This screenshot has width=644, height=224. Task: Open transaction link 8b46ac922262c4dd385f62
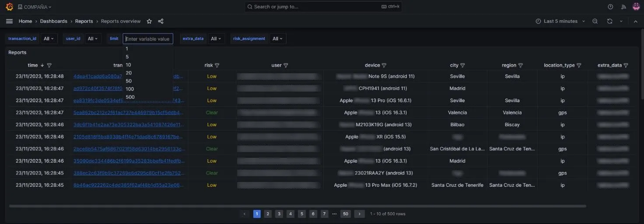click(x=128, y=185)
